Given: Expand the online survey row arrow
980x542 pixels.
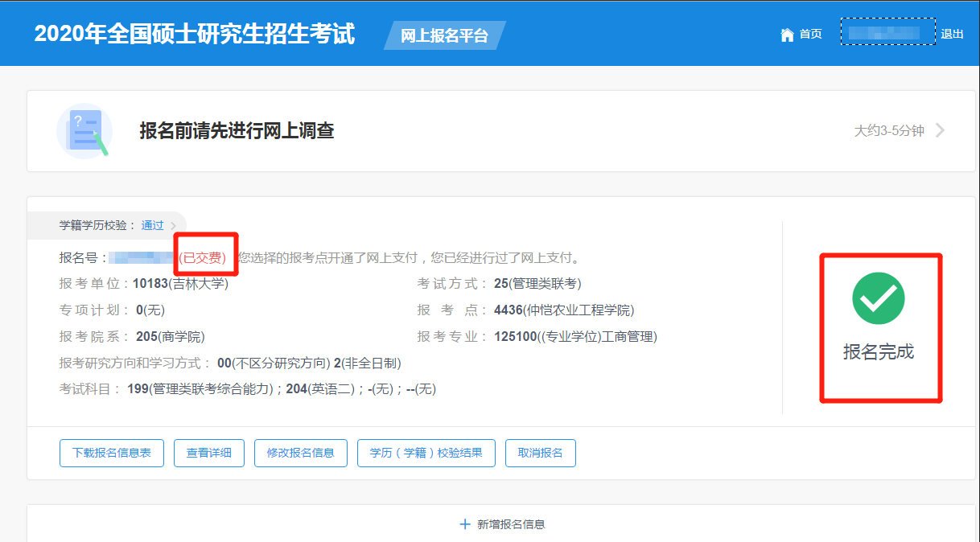Looking at the screenshot, I should (940, 130).
